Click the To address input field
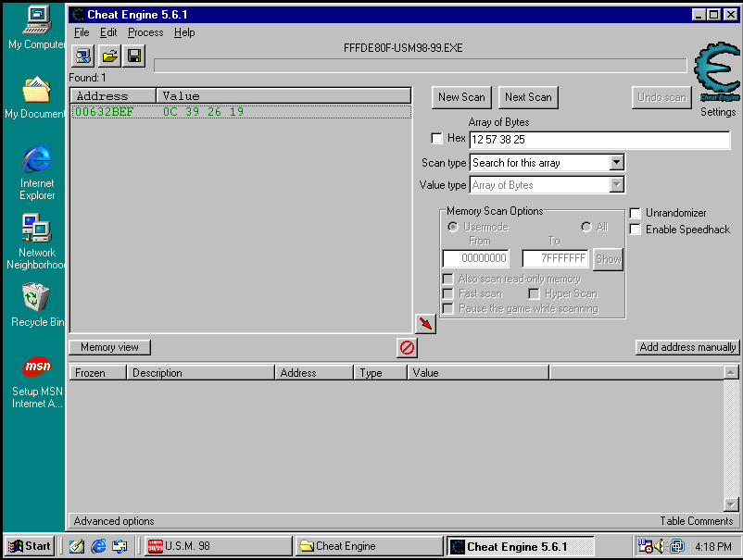The width and height of the screenshot is (743, 560). (555, 258)
